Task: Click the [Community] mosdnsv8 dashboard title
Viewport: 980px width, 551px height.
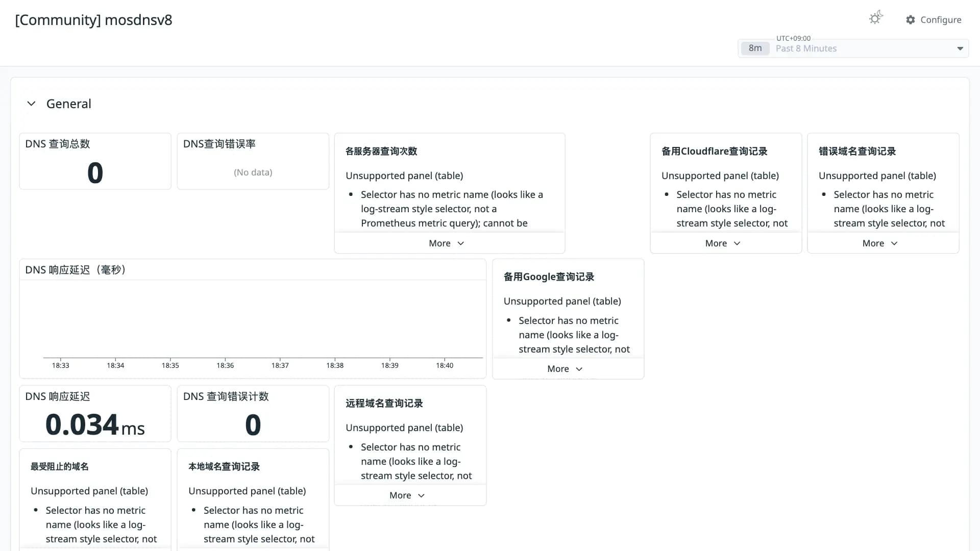Action: [94, 20]
